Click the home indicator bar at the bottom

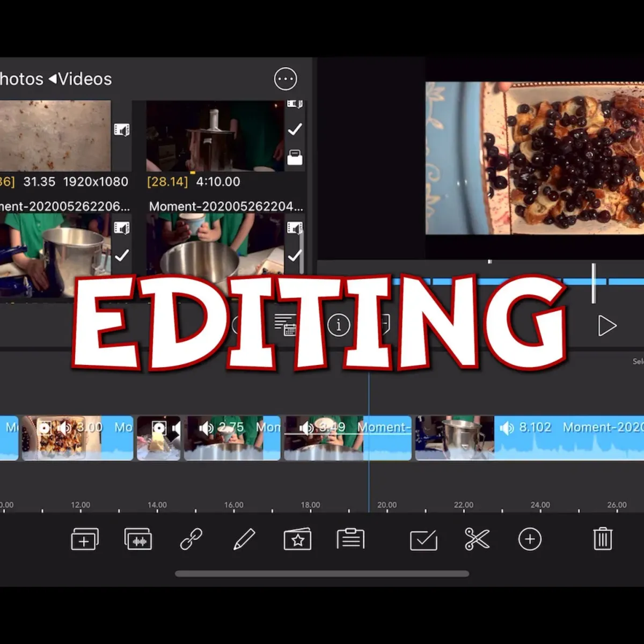click(x=322, y=574)
